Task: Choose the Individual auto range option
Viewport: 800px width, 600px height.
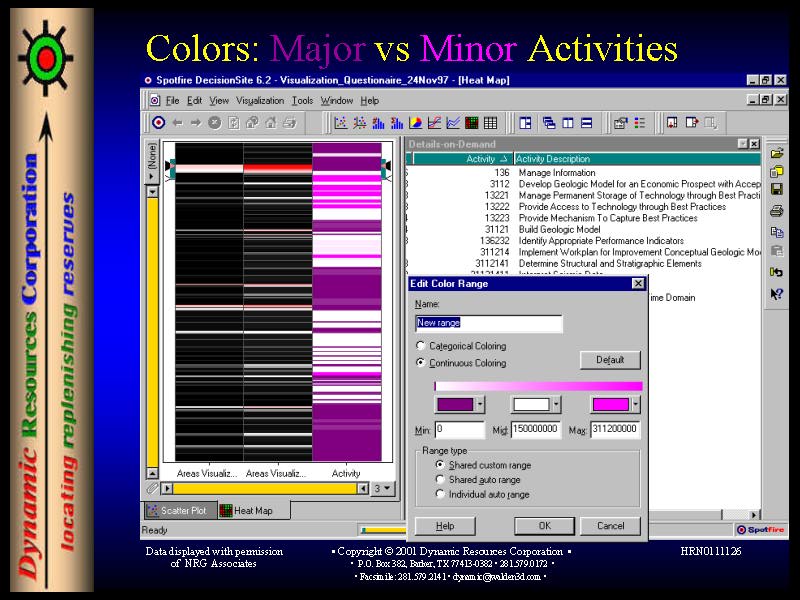Action: pyautogui.click(x=440, y=494)
